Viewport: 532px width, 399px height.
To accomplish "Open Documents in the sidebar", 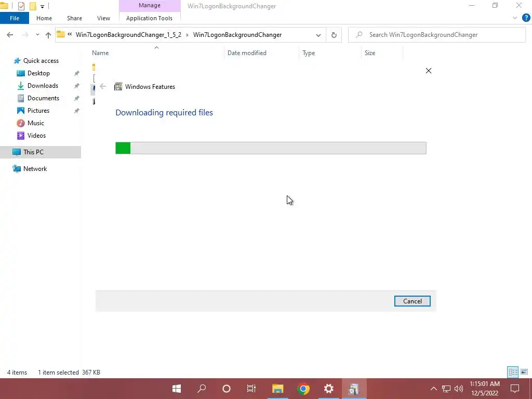I will coord(43,98).
